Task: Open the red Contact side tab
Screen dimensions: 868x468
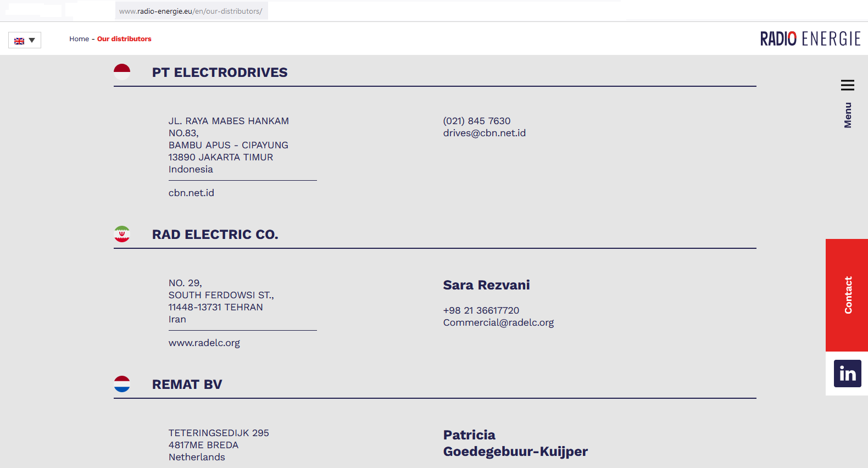Action: (847, 295)
